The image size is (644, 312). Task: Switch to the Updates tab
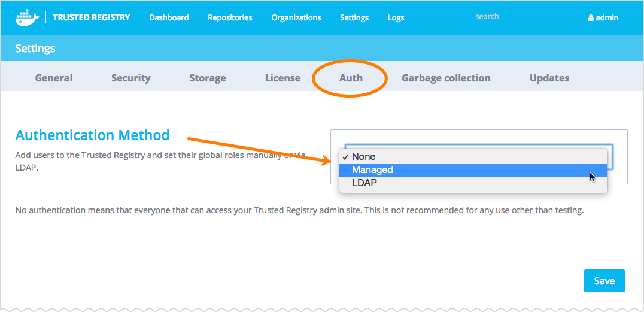click(549, 78)
